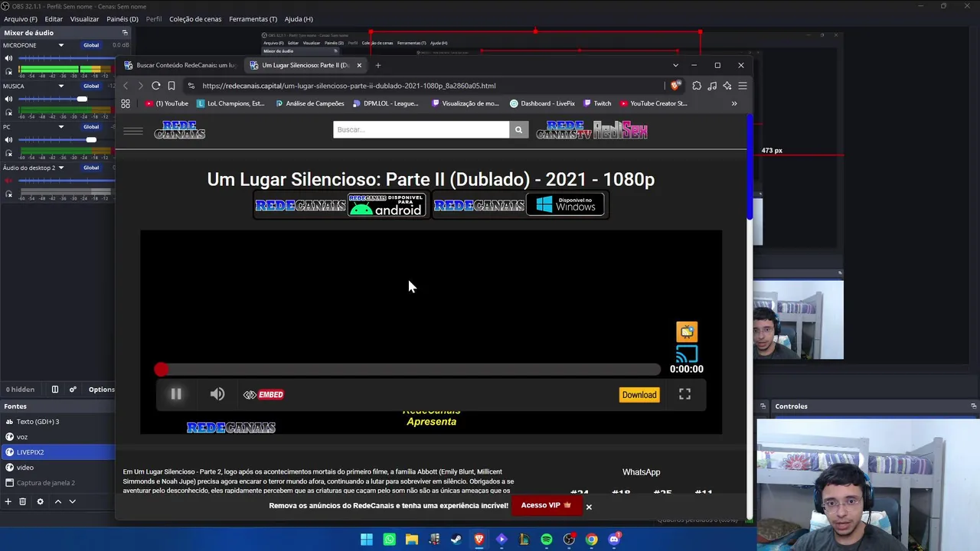Click the Global badge on MUSICA
This screenshot has height=551, width=980.
[91, 86]
